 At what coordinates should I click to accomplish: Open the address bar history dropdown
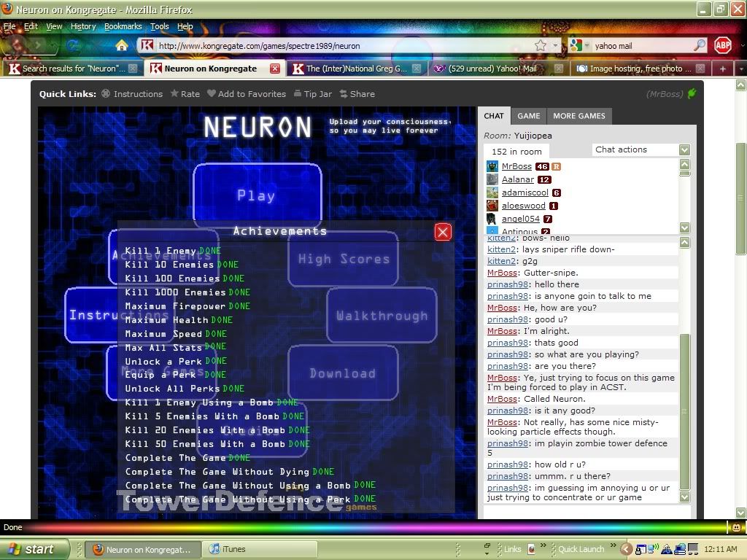click(x=555, y=46)
